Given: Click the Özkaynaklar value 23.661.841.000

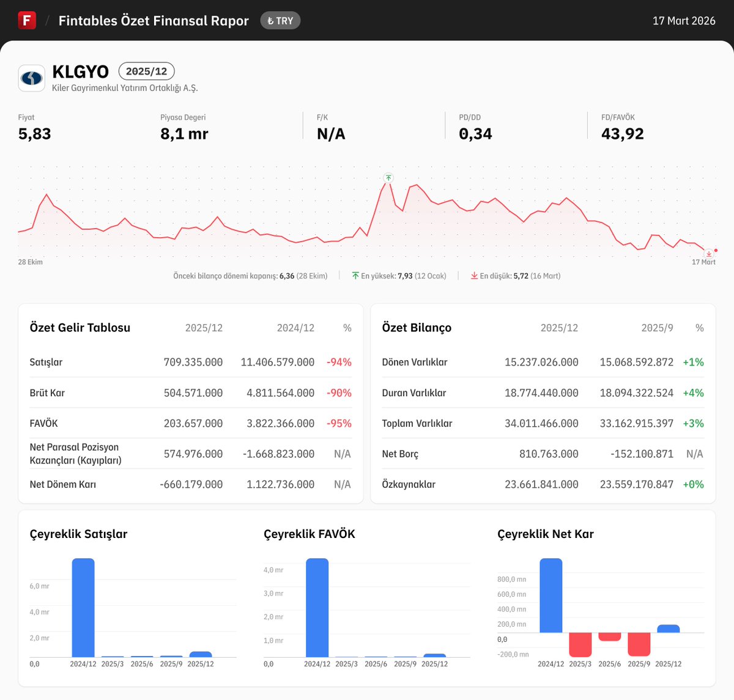Looking at the screenshot, I should point(541,484).
